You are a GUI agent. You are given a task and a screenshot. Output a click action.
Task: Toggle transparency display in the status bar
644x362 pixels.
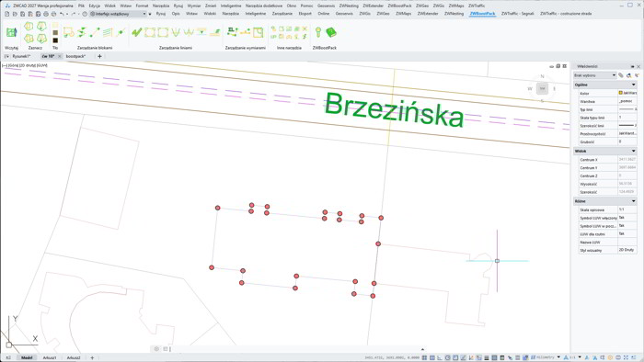[495, 358]
